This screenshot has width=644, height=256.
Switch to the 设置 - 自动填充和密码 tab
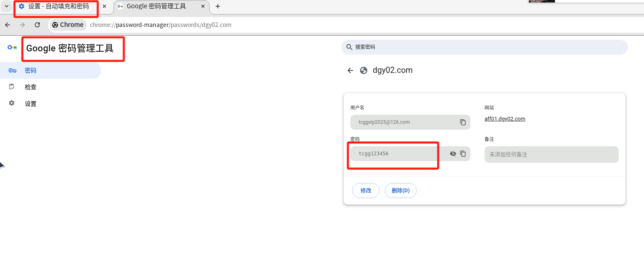coord(58,7)
